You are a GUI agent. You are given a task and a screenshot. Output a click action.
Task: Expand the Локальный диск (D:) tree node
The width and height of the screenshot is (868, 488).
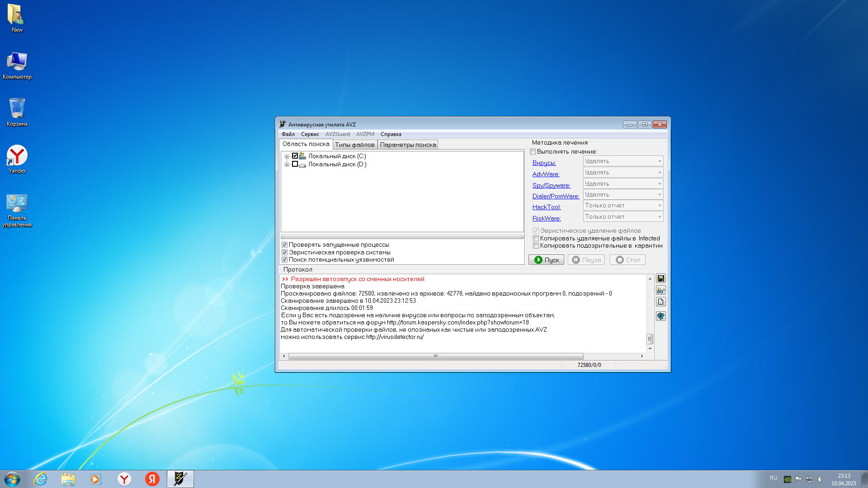coord(287,164)
